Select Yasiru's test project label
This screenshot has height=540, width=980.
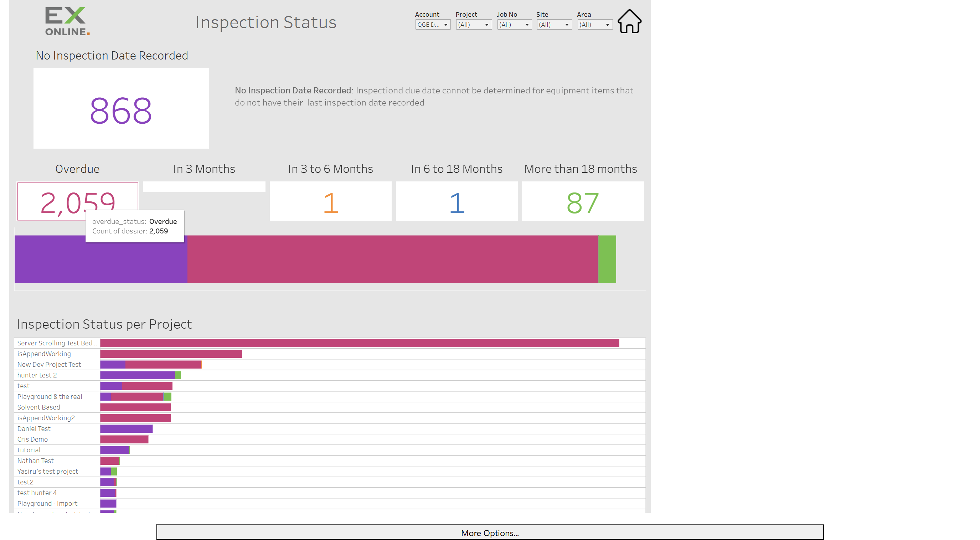47,471
